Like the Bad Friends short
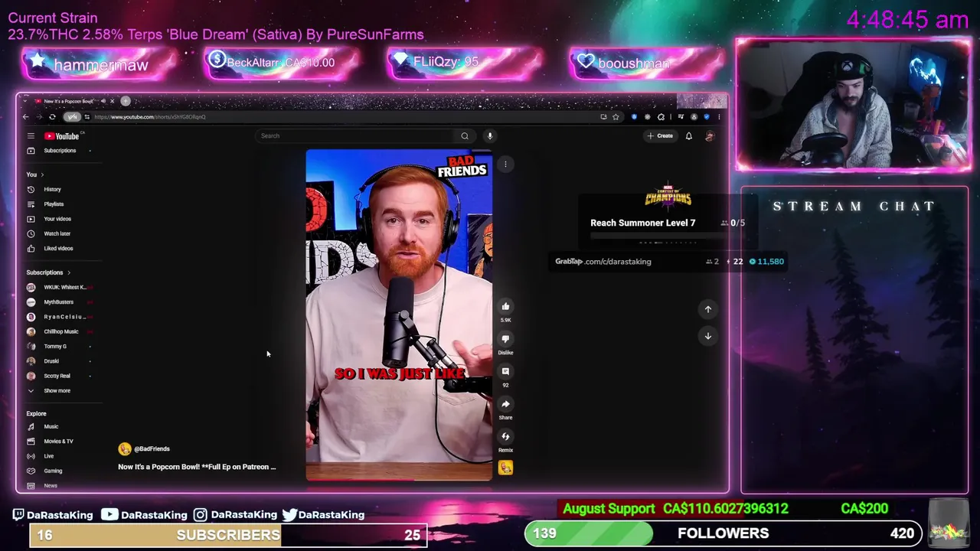The image size is (980, 551). coord(505,307)
